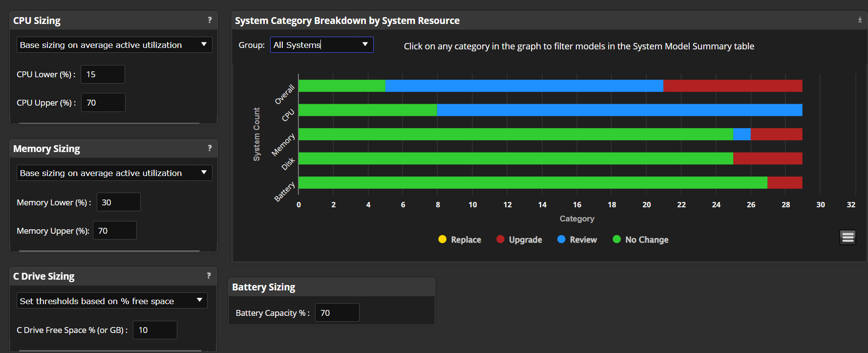The image size is (868, 353).
Task: Click the green No Change Battery bar segment
Action: click(x=532, y=183)
